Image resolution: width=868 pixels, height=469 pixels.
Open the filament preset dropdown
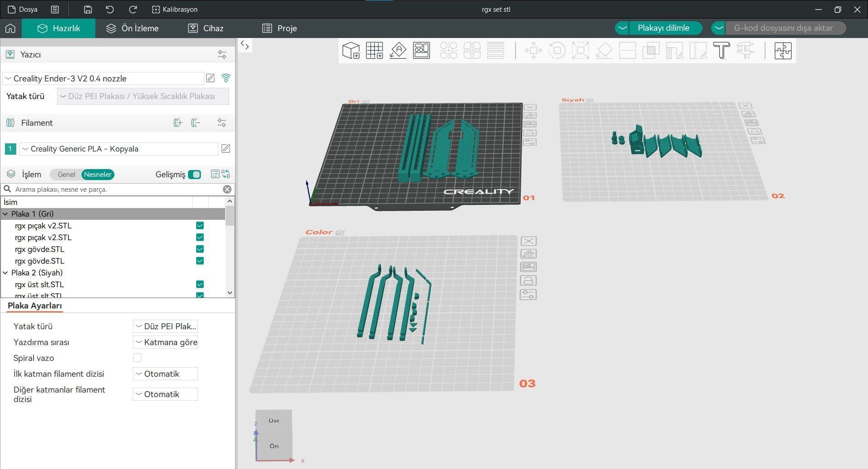point(119,149)
